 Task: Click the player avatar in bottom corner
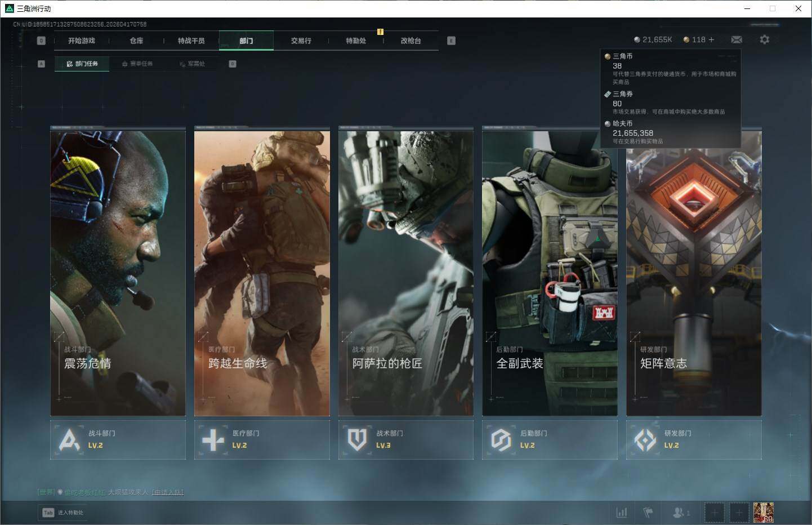pyautogui.click(x=763, y=513)
